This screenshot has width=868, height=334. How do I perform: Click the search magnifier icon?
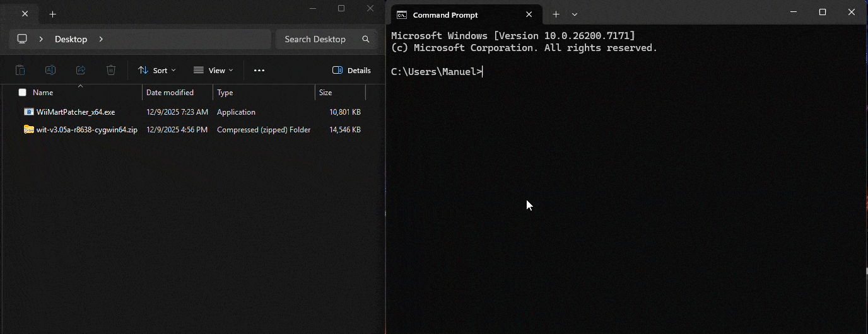366,39
